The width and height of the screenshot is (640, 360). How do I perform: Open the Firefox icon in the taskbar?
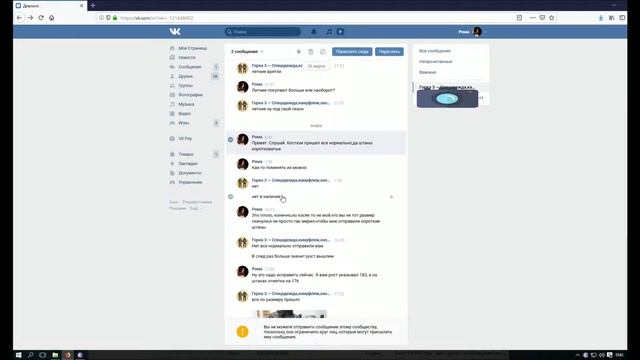point(68,355)
